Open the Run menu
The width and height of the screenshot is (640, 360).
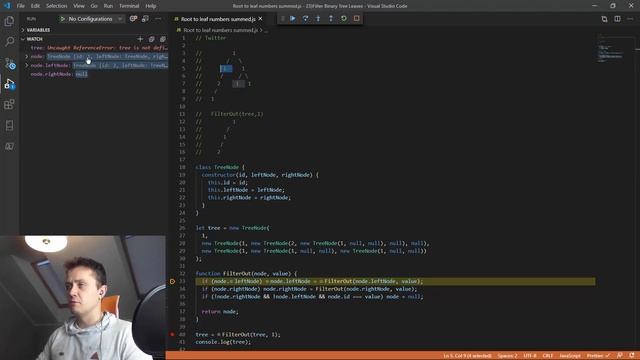108,6
